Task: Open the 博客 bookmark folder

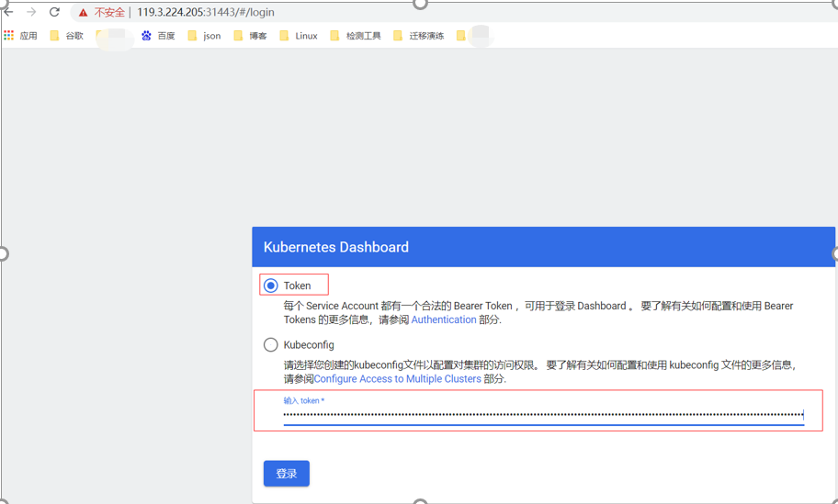Action: pos(250,36)
